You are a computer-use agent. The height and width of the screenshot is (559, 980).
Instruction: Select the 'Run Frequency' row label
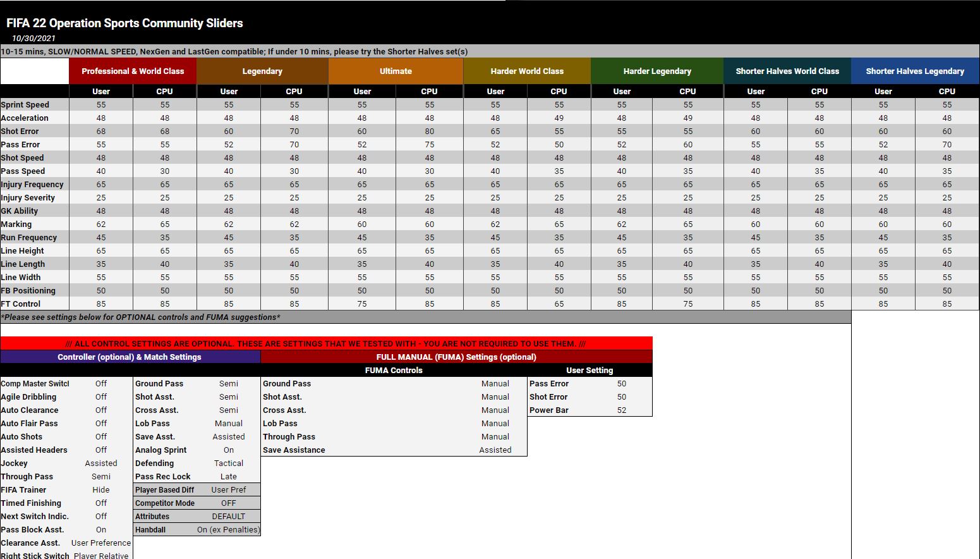coord(29,238)
